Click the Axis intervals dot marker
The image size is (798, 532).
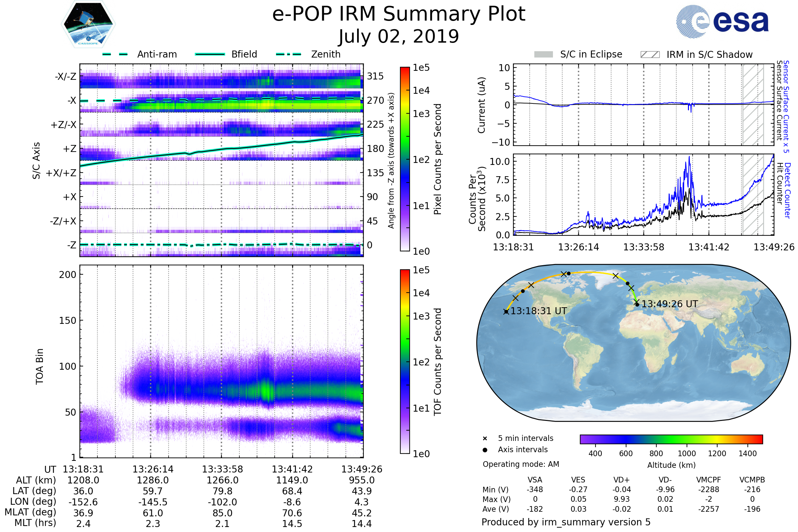point(485,450)
